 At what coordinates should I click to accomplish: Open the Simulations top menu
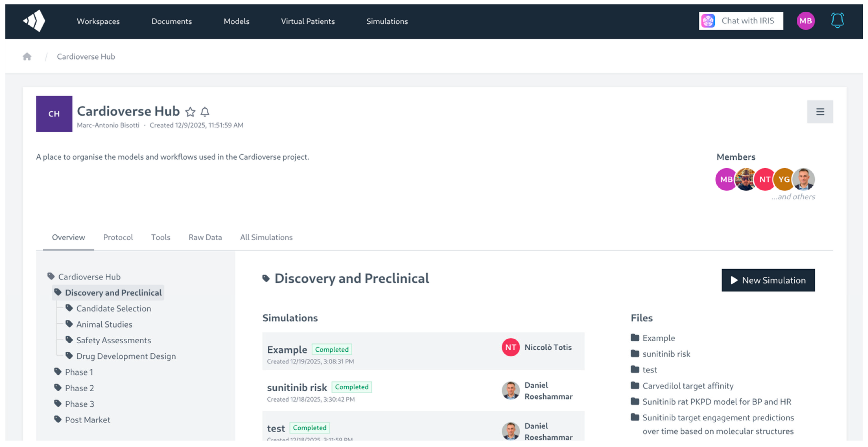tap(387, 21)
